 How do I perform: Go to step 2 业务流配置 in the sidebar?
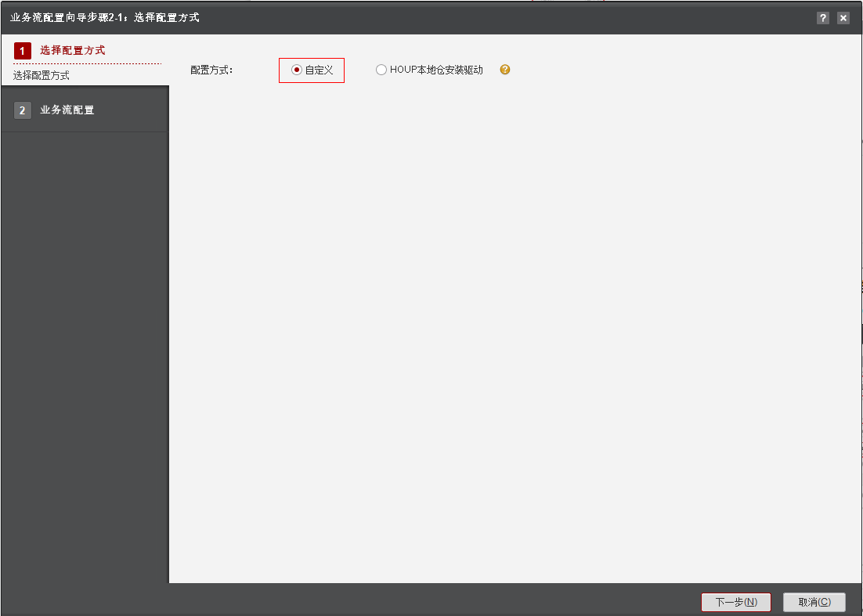point(67,110)
